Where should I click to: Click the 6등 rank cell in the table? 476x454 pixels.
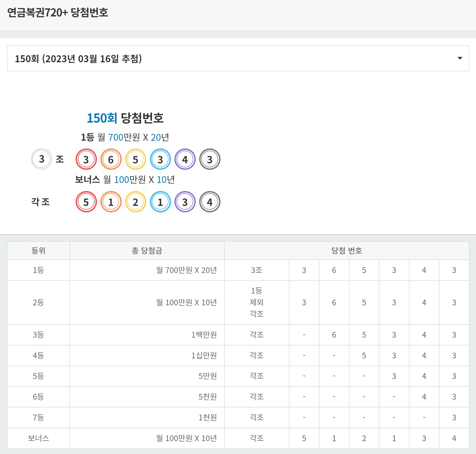(38, 397)
